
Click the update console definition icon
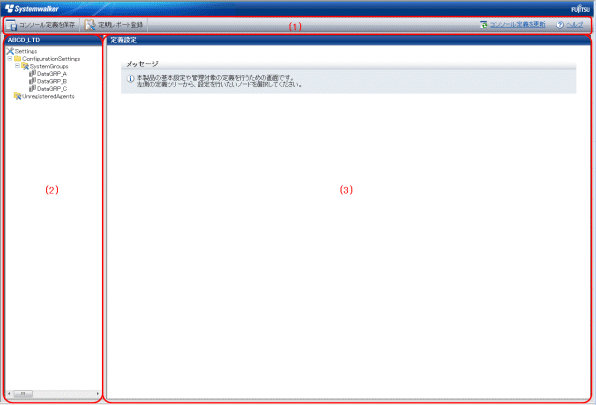pos(483,25)
